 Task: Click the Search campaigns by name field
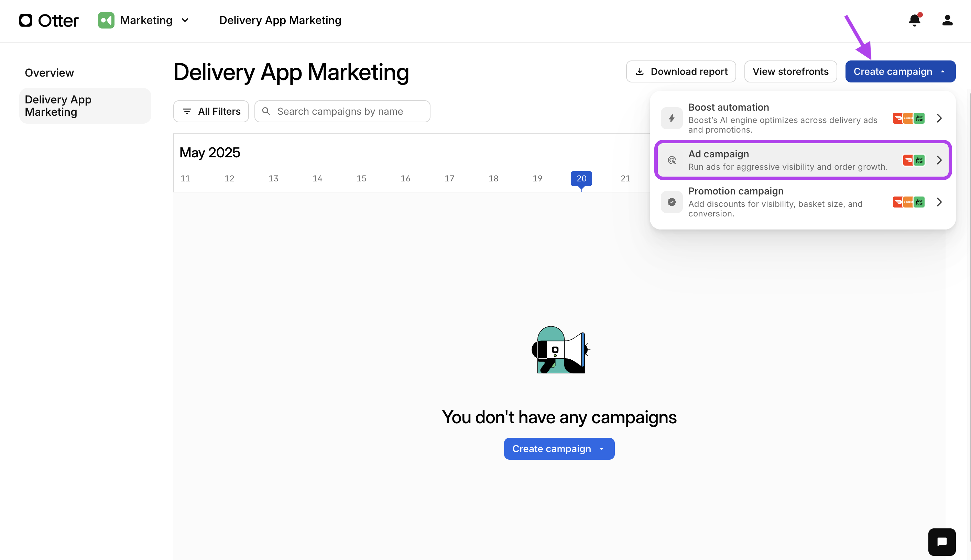(x=342, y=112)
